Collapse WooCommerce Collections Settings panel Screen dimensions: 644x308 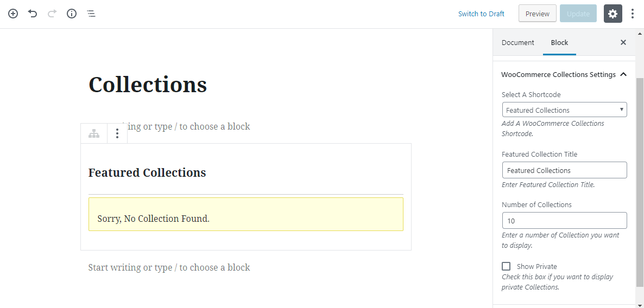(x=623, y=74)
